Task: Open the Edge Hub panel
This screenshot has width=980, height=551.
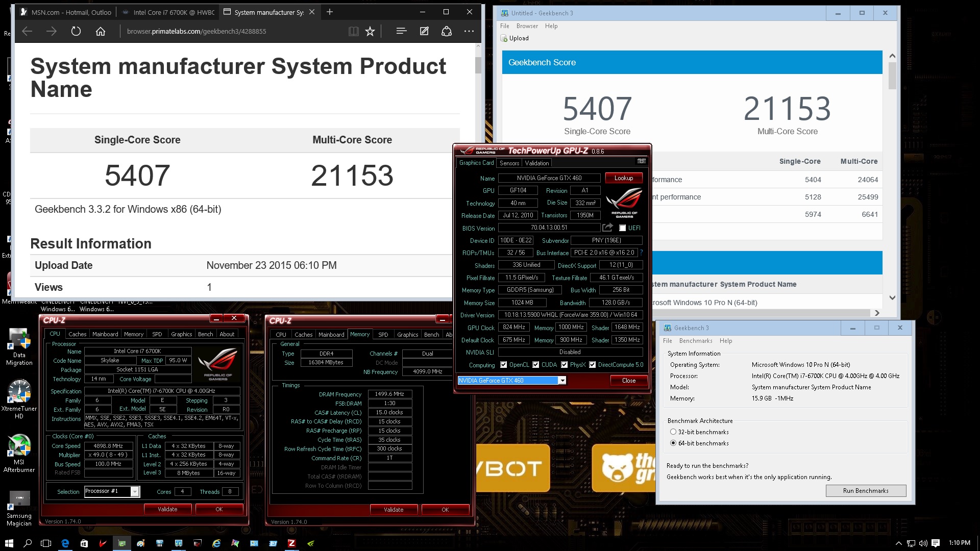Action: pos(401,31)
